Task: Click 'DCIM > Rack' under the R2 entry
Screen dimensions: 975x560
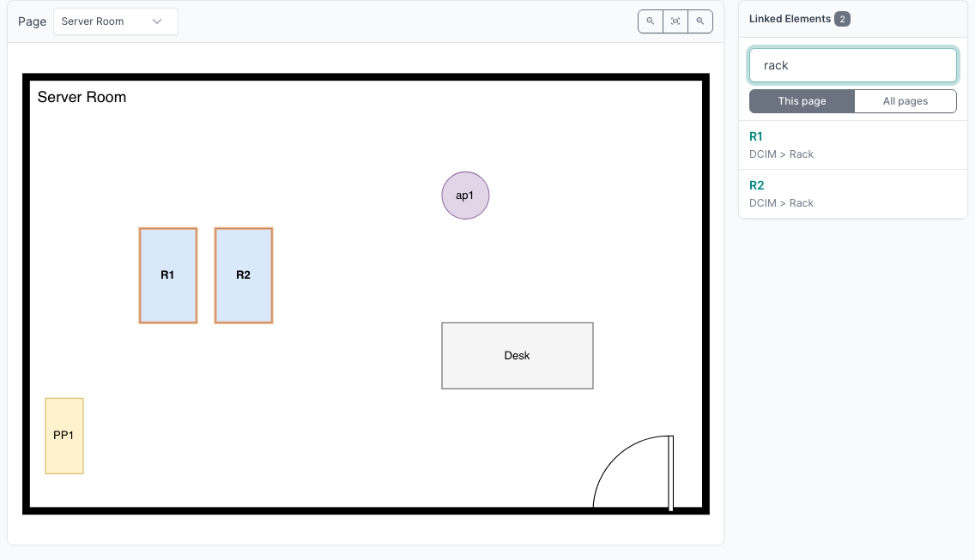Action: (781, 203)
